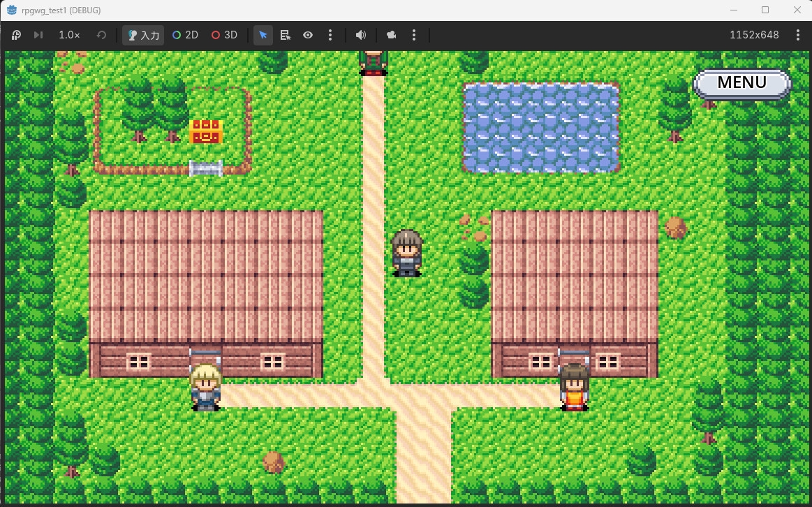Switch to the 3D selection mode
Screen dimensions: 812x507
pyautogui.click(x=224, y=35)
